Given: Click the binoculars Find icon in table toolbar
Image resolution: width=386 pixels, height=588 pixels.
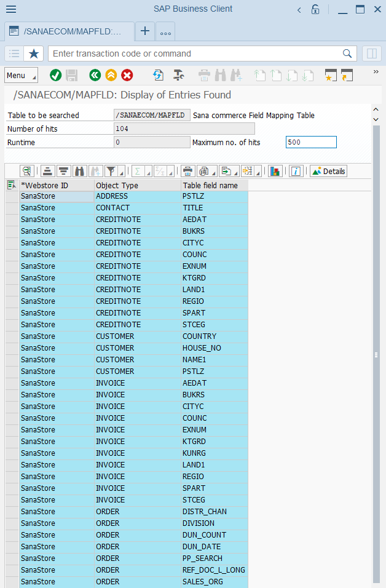Looking at the screenshot, I should [79, 171].
